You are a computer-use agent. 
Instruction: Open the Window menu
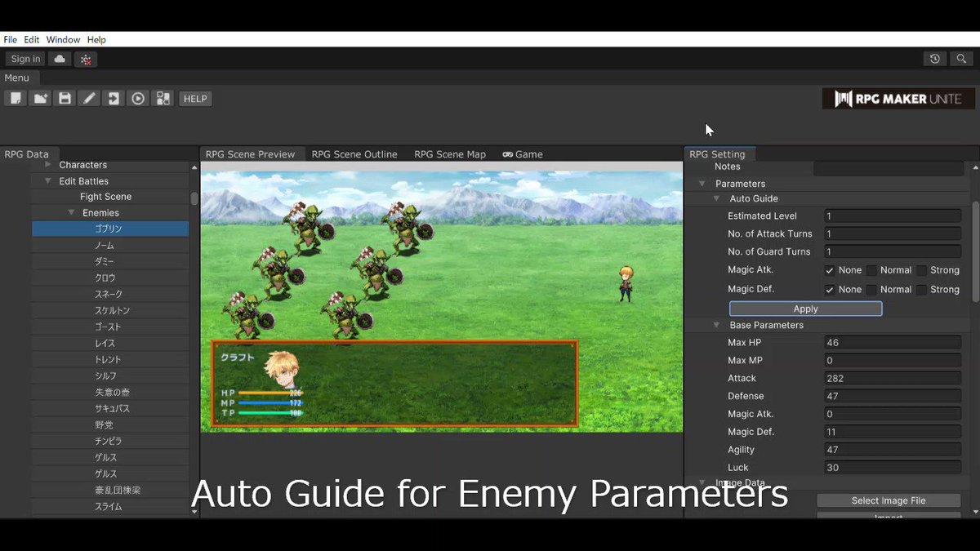(63, 39)
